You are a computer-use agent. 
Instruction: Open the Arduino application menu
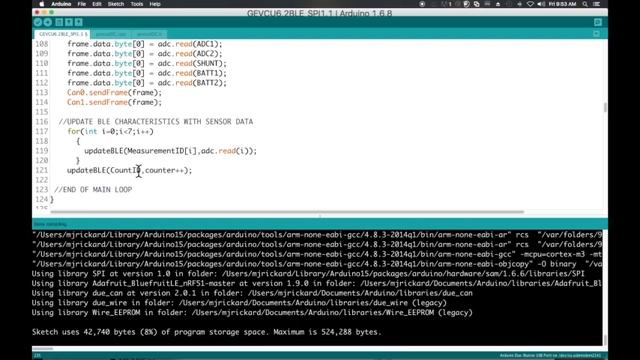click(61, 4)
